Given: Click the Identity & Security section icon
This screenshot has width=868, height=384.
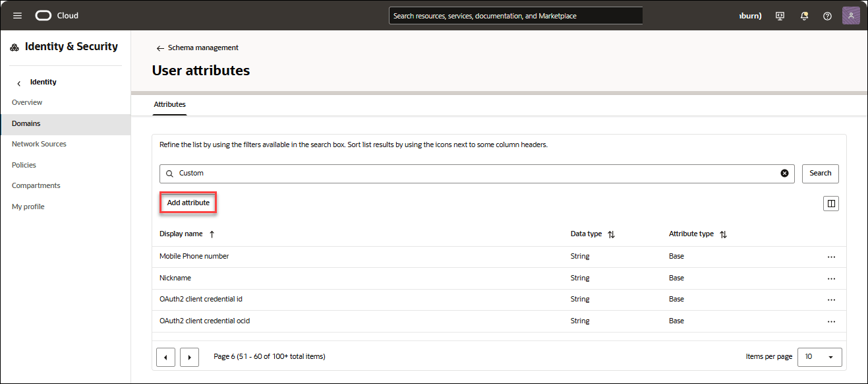Looking at the screenshot, I should [13, 46].
